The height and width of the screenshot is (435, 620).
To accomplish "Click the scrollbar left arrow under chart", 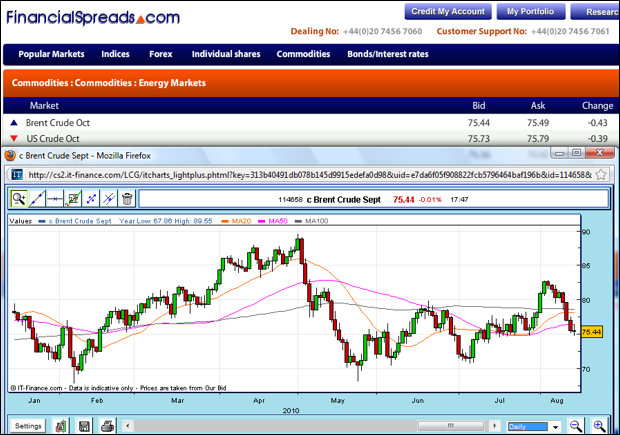I will [127, 426].
